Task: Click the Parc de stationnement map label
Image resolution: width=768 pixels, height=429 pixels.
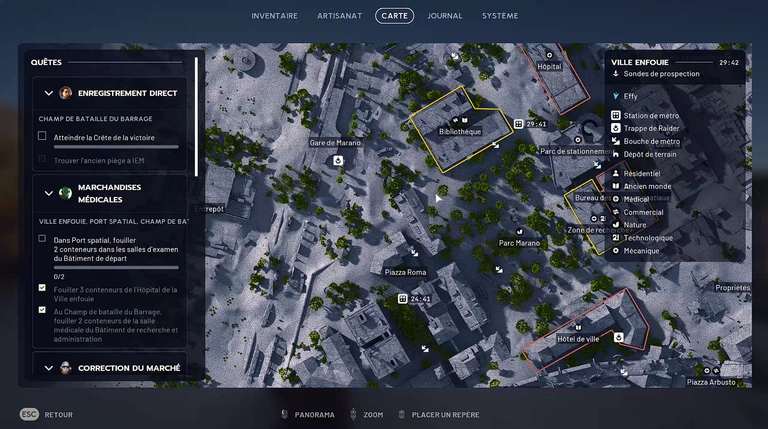Action: click(x=576, y=151)
